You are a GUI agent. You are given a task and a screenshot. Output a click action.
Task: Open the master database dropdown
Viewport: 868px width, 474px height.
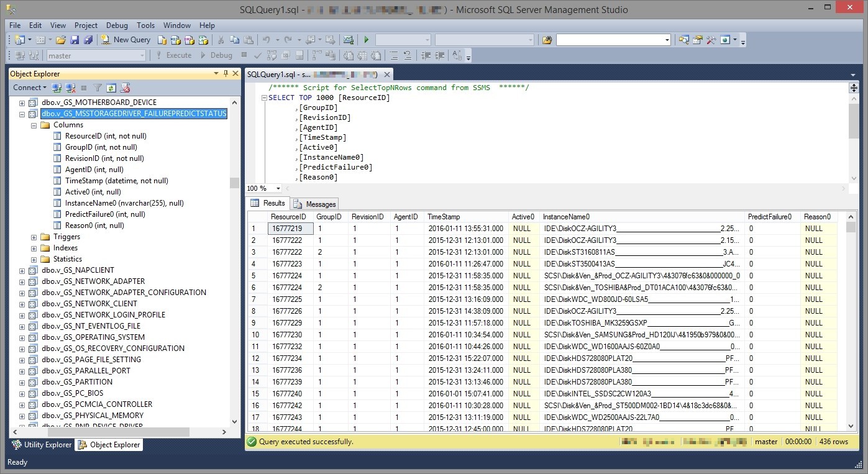142,55
